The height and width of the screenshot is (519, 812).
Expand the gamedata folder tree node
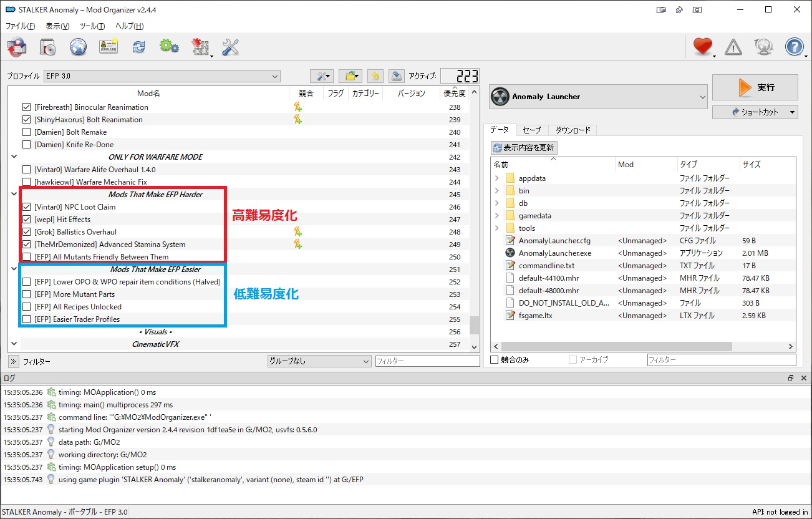(x=496, y=216)
